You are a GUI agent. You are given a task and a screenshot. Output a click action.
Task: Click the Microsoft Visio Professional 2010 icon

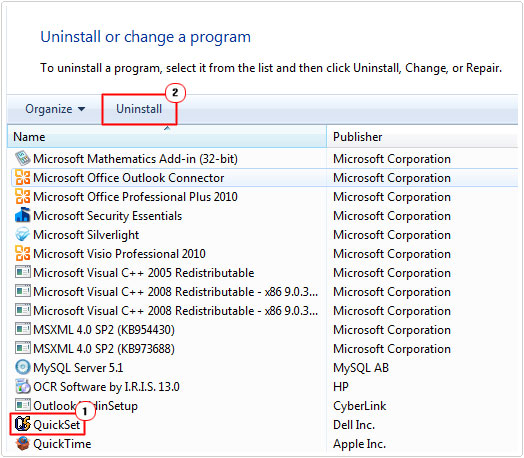pos(23,253)
